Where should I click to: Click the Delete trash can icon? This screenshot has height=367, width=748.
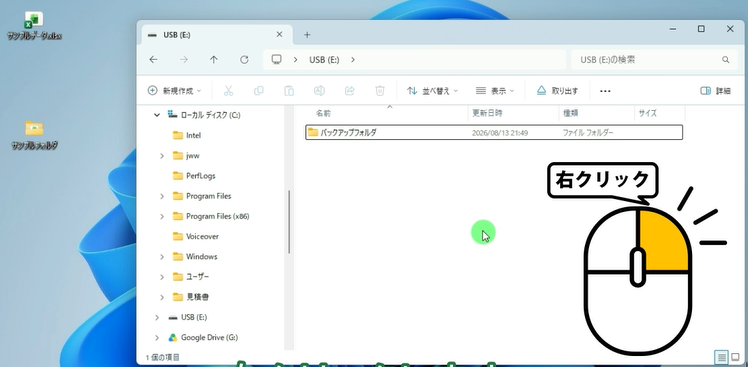(x=380, y=91)
